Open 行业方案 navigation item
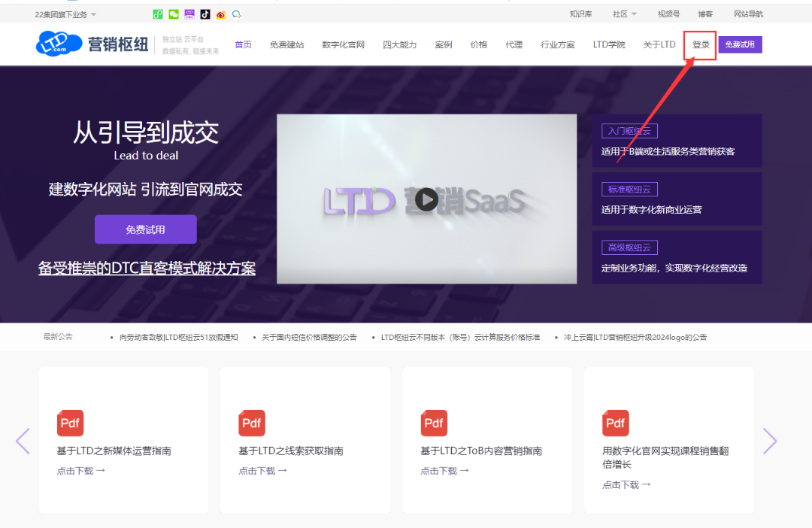 558,44
